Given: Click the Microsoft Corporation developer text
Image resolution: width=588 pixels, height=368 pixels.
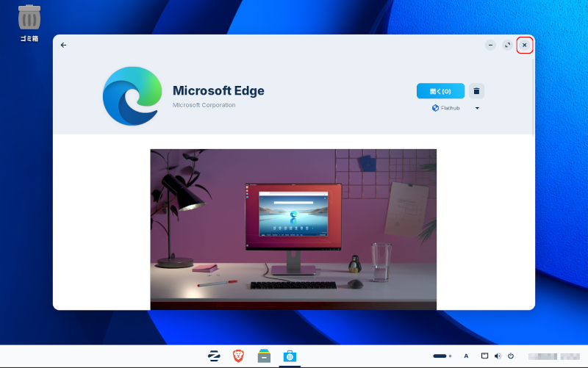Looking at the screenshot, I should [204, 105].
